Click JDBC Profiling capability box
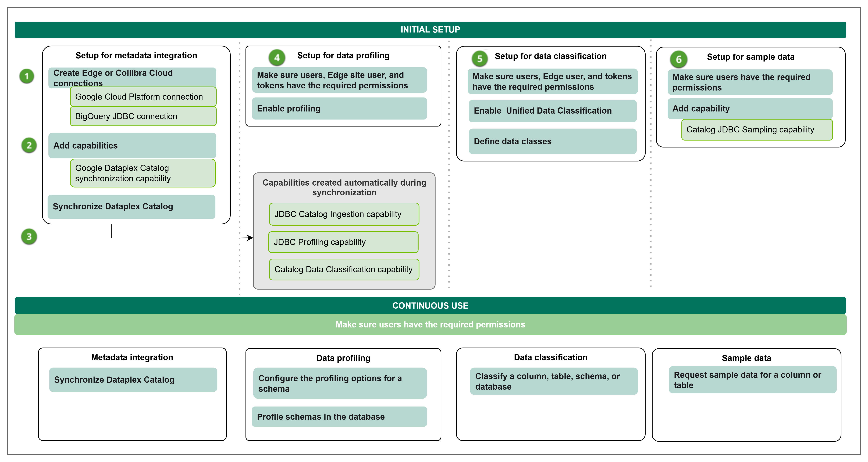The image size is (868, 462). pos(343,242)
